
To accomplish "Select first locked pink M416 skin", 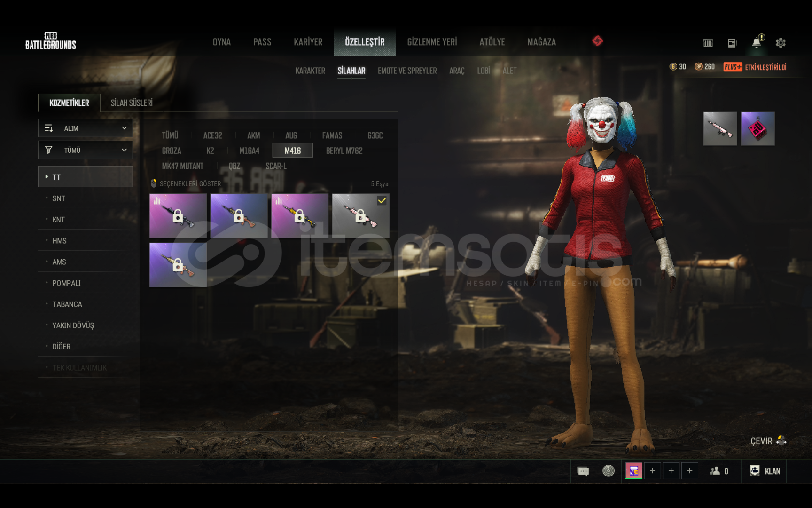I will tap(178, 216).
